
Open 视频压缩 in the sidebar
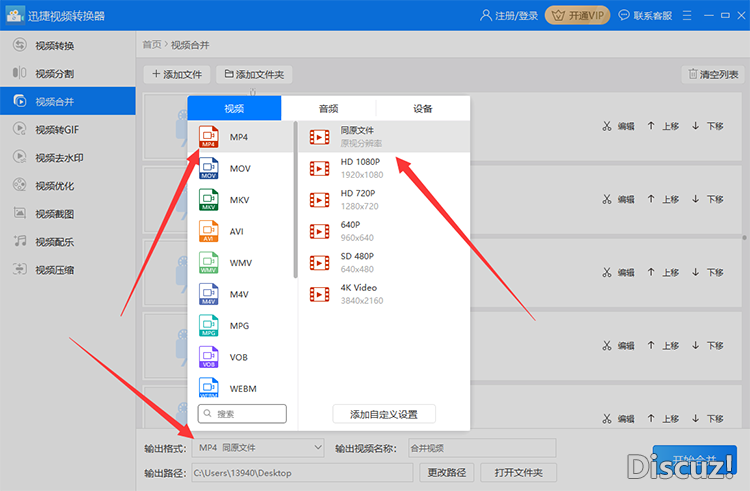click(67, 270)
